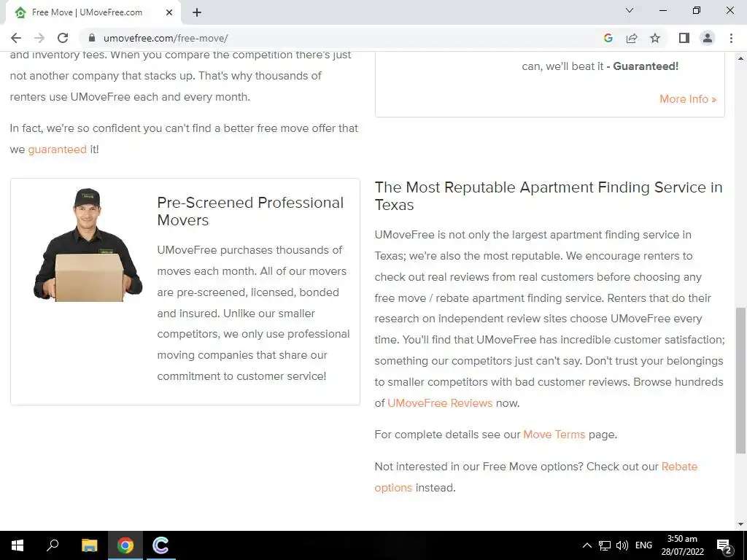The width and height of the screenshot is (747, 560).
Task: Show hidden system tray icons
Action: click(x=587, y=545)
